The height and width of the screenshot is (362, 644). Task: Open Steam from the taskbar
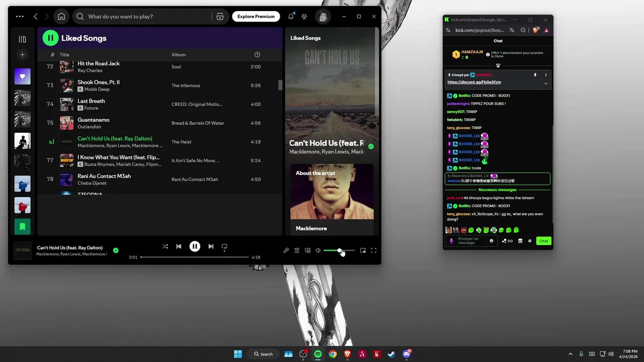(391, 354)
